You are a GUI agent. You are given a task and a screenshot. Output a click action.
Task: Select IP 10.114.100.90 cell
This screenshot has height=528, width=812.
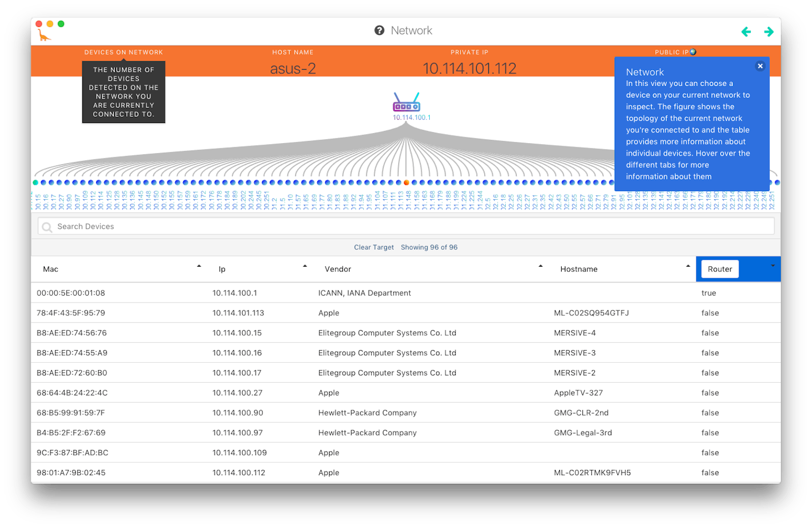[x=238, y=413]
